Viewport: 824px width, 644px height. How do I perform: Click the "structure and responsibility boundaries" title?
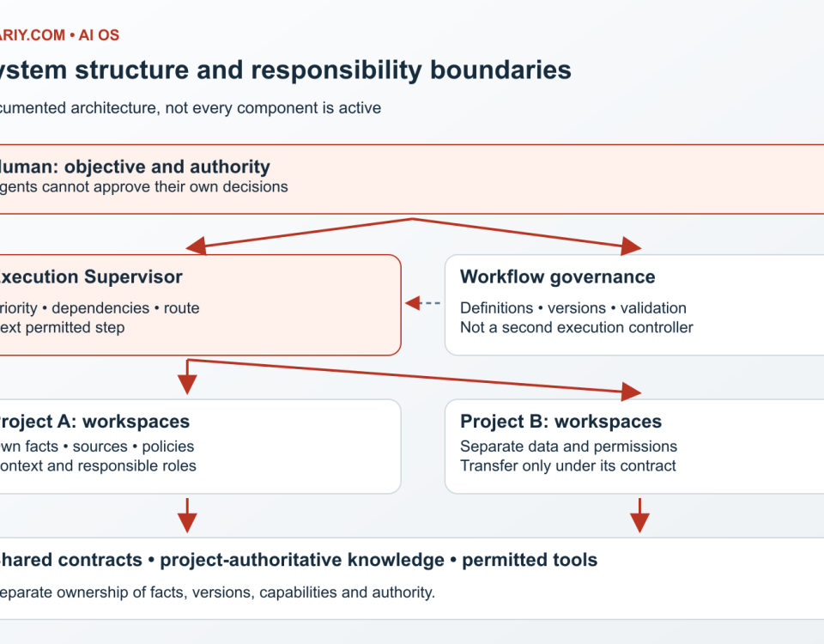[x=323, y=70]
